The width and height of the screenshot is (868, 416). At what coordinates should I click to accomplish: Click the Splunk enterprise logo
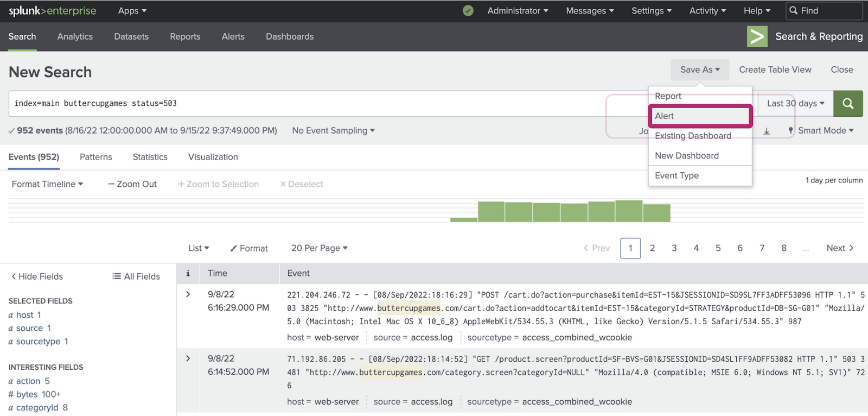point(53,11)
